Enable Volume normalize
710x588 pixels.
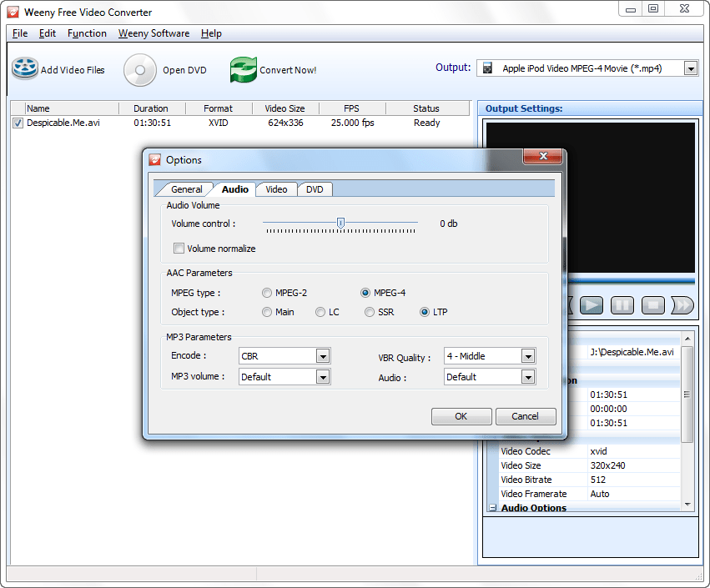pyautogui.click(x=179, y=248)
